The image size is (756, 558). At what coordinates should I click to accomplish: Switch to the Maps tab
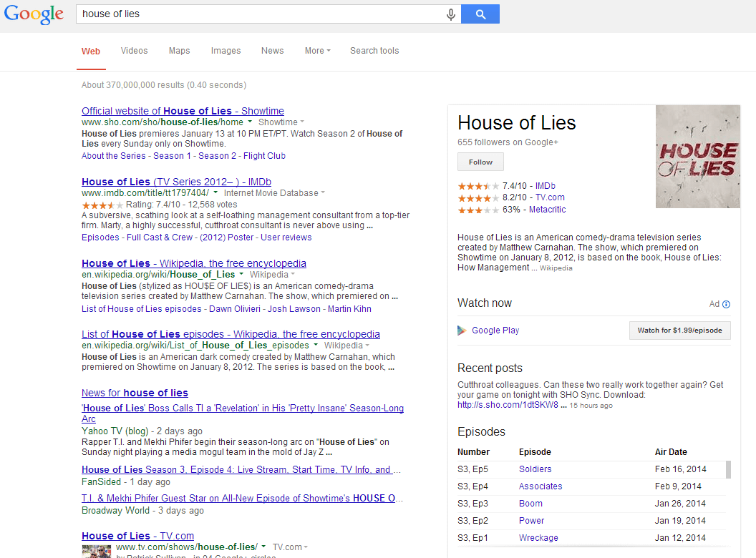click(x=180, y=51)
